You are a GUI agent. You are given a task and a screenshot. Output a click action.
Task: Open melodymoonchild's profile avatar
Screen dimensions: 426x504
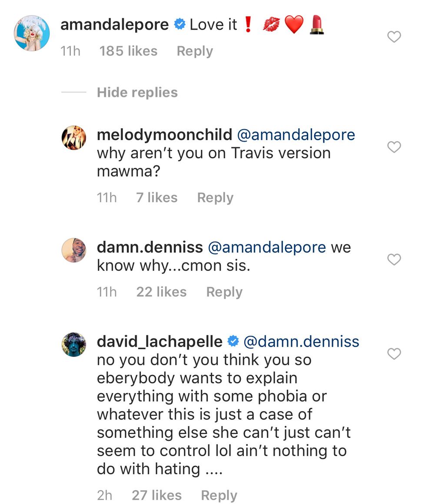74,138
